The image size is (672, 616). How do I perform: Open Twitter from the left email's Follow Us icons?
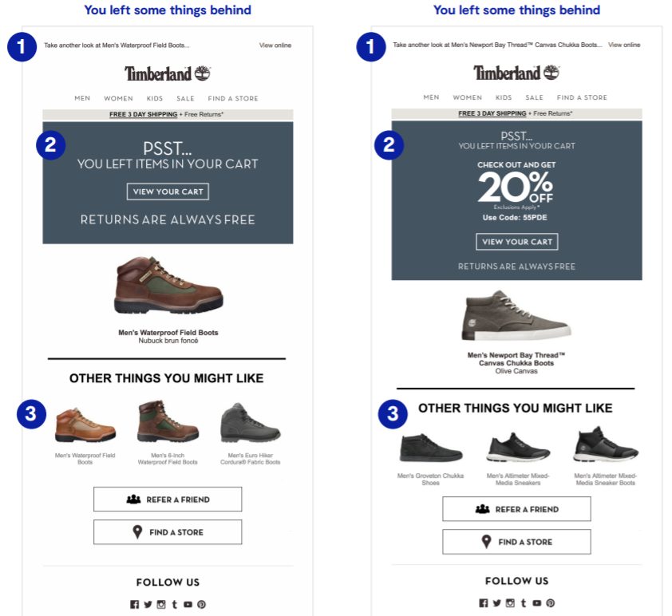[148, 604]
